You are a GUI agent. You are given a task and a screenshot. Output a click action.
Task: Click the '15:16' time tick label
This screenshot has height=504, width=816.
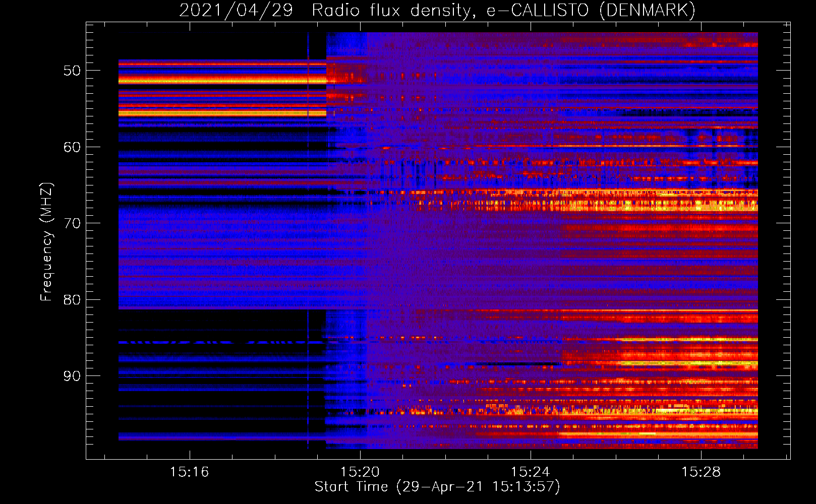coord(189,472)
